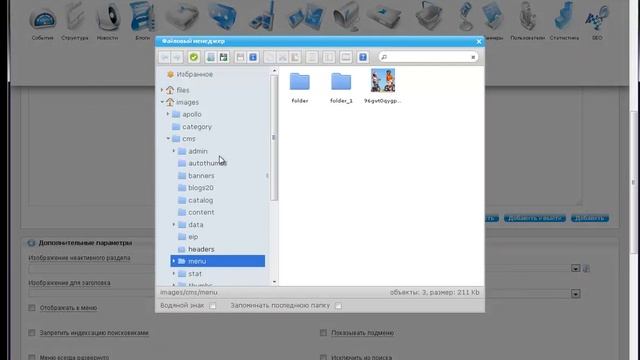This screenshot has height=360, width=640.
Task: Click the blue info toolbar icon
Action: (253, 57)
